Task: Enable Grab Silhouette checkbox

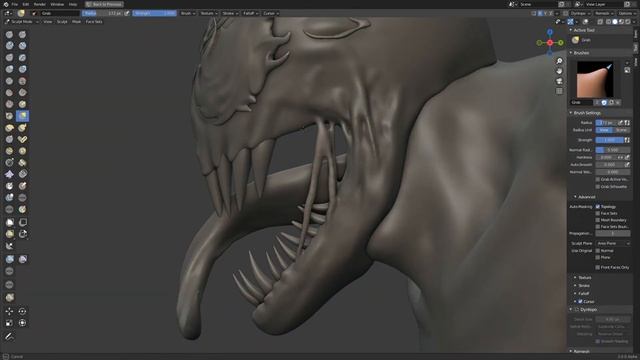Action: pos(598,187)
